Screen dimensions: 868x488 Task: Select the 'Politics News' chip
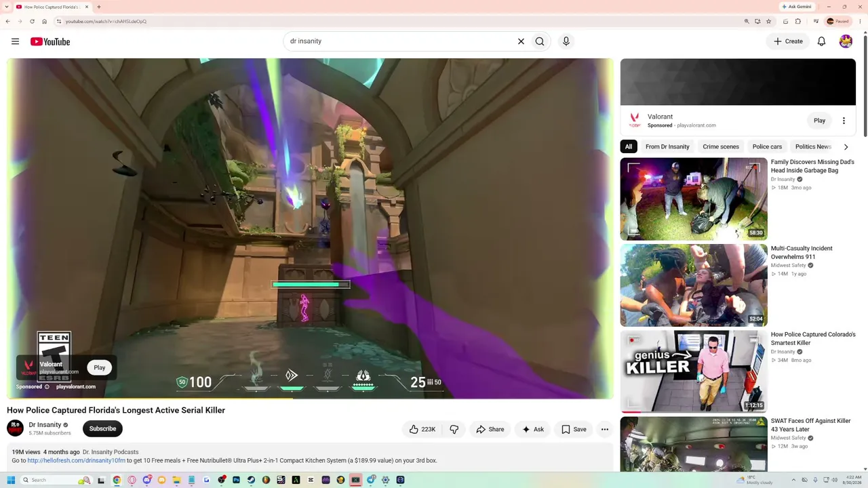click(x=813, y=146)
